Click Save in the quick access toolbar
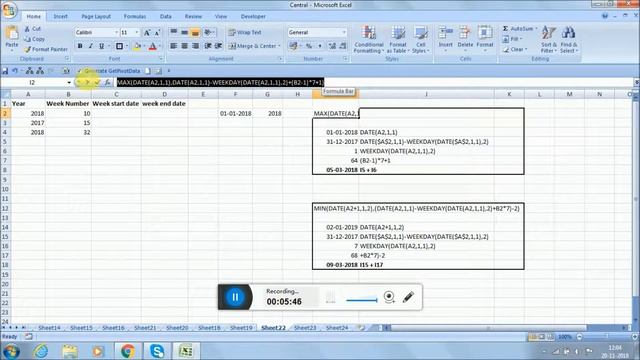 tap(5, 71)
